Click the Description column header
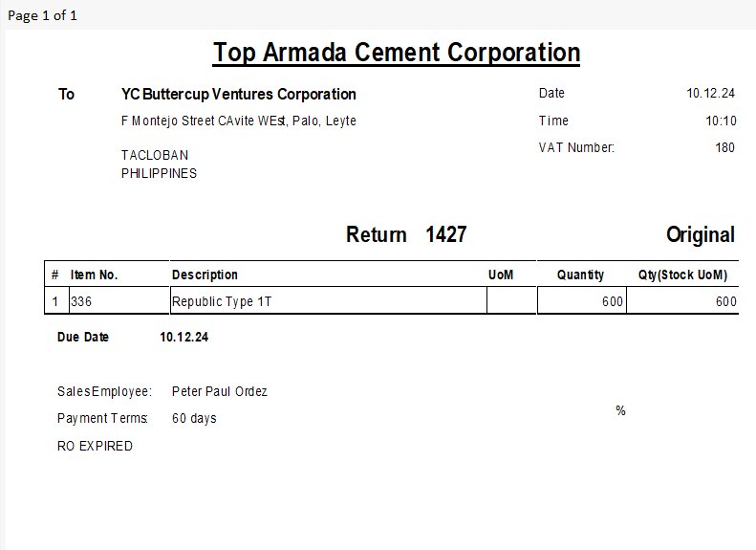 pyautogui.click(x=205, y=275)
